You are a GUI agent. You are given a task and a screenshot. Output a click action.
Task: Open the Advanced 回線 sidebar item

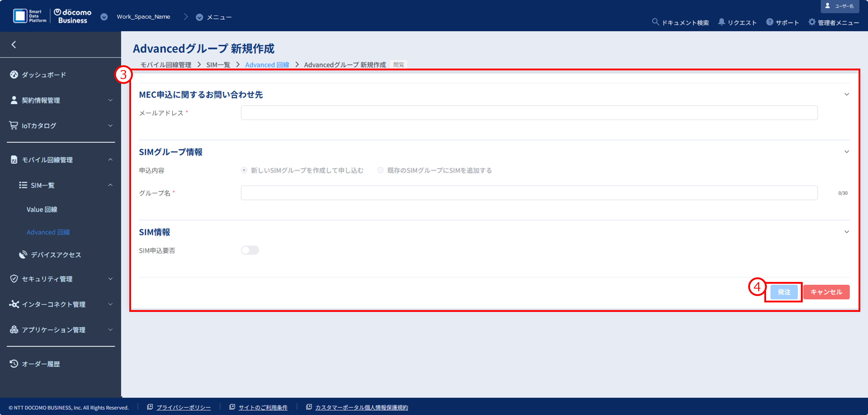(x=48, y=232)
